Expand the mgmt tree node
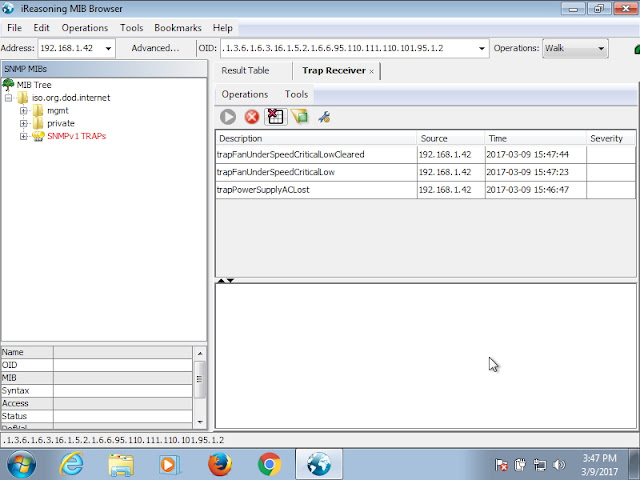Screen dimensions: 640x480 pyautogui.click(x=23, y=111)
